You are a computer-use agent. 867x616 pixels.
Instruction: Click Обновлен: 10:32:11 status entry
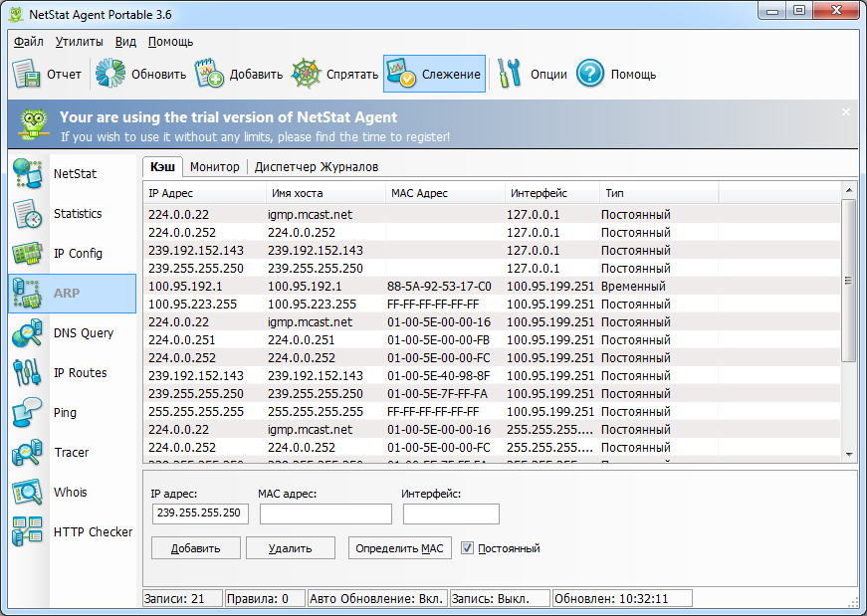coord(622,598)
